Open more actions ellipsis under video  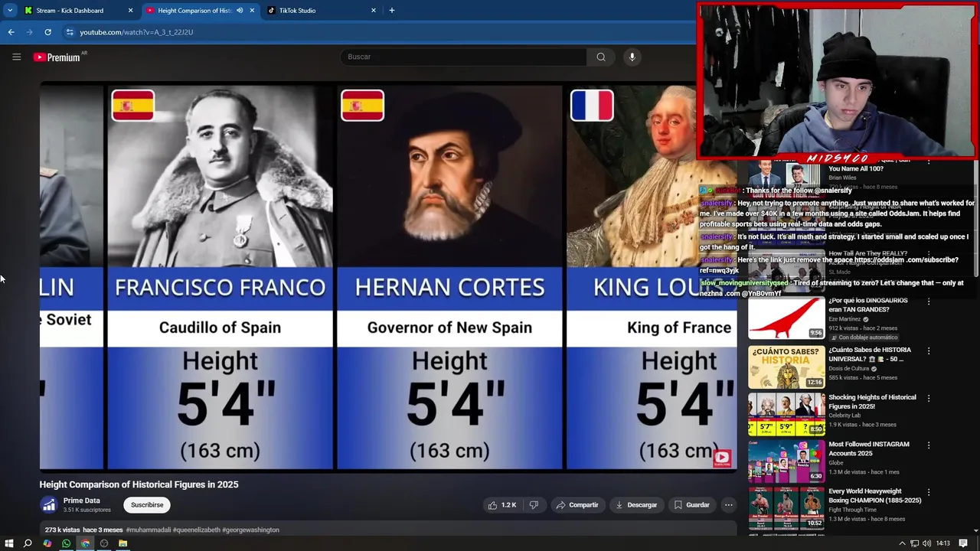(729, 505)
